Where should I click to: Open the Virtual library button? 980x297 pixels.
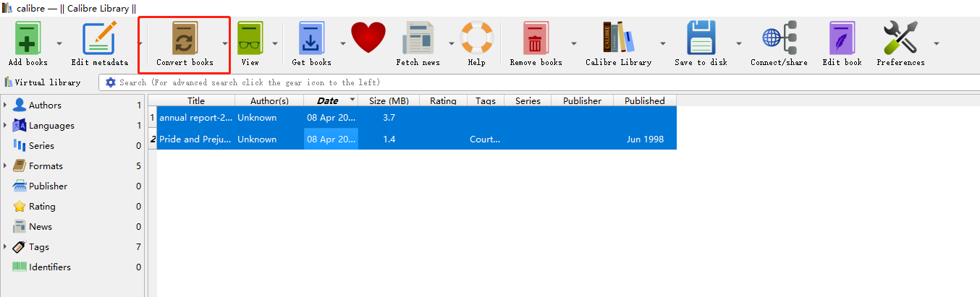coord(42,82)
